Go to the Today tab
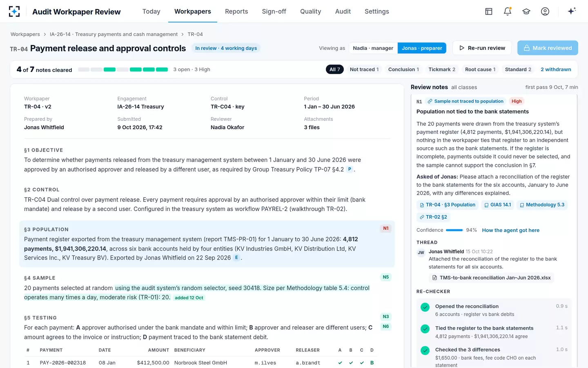The image size is (588, 368). [151, 11]
